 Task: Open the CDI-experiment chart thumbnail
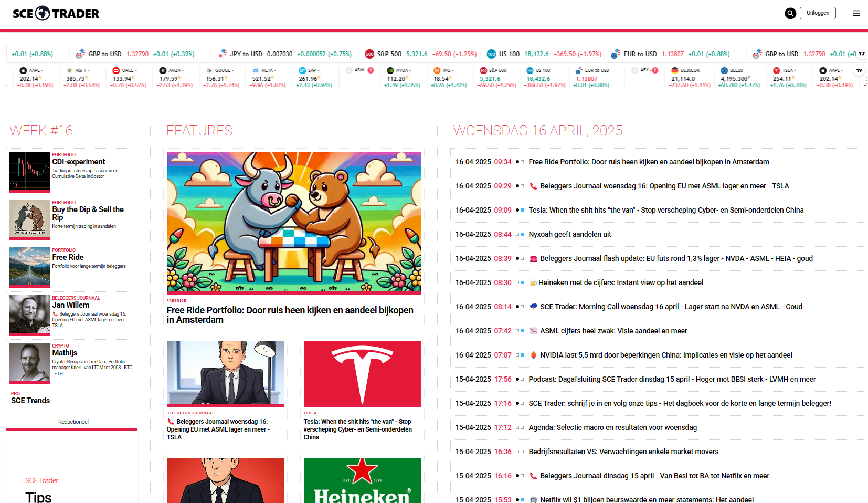(30, 172)
